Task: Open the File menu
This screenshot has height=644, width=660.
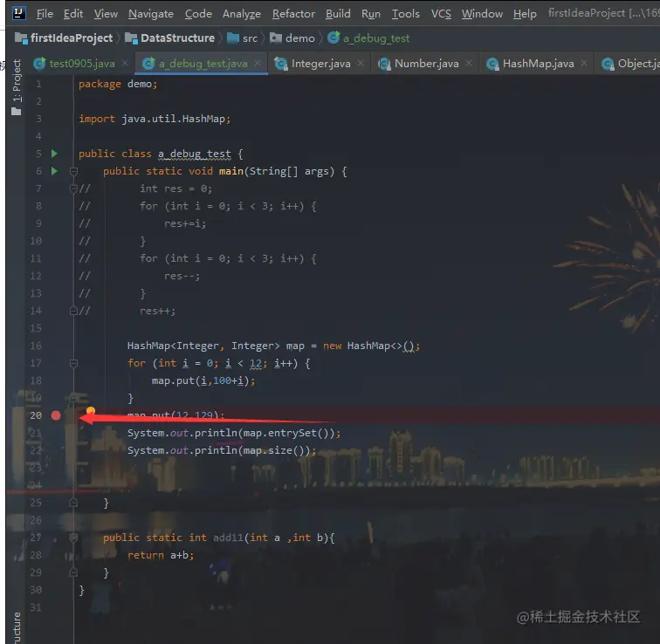Action: coord(45,14)
